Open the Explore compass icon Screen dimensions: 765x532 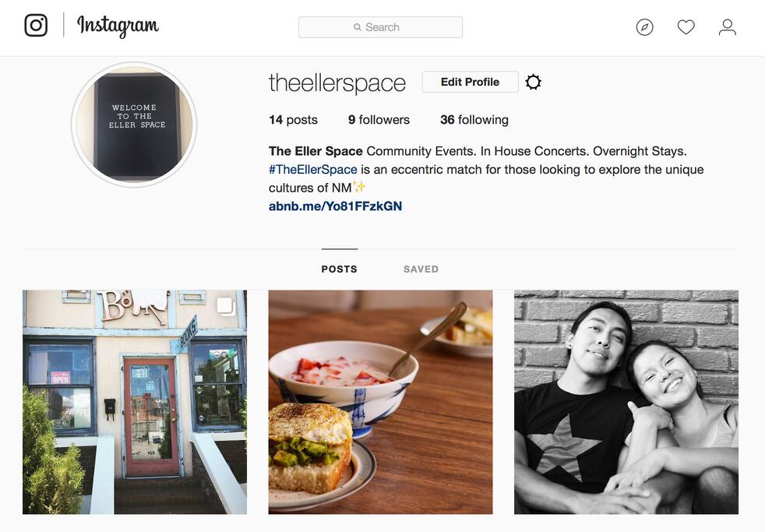pyautogui.click(x=644, y=26)
